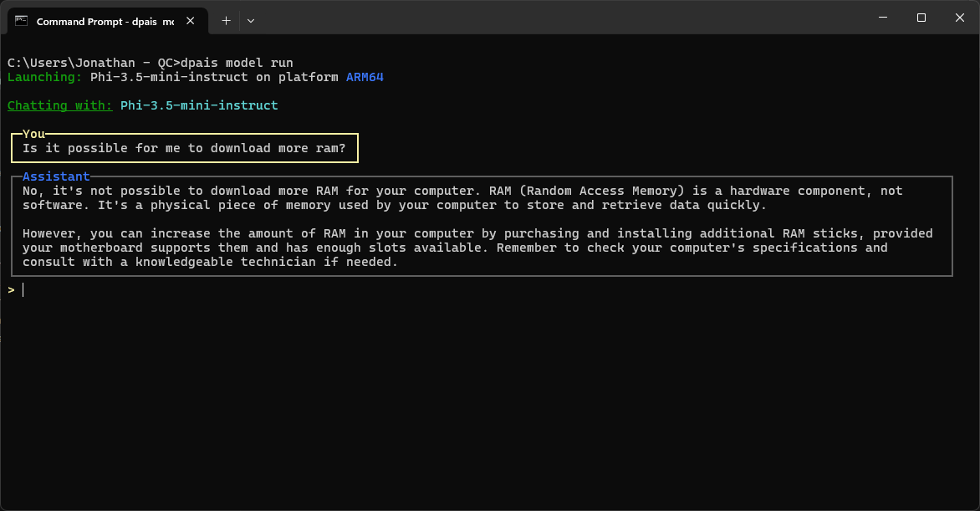The width and height of the screenshot is (980, 511).
Task: Close the Command Prompt tab
Action: point(192,21)
